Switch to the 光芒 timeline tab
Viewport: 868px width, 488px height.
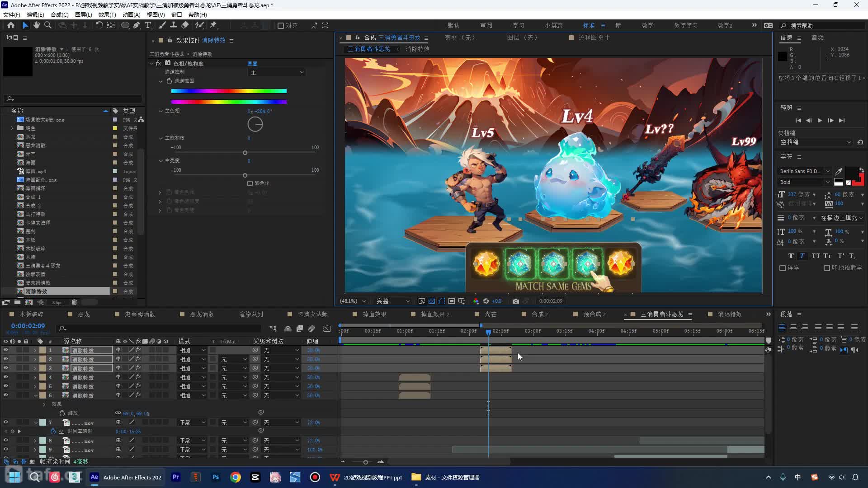[491, 314]
